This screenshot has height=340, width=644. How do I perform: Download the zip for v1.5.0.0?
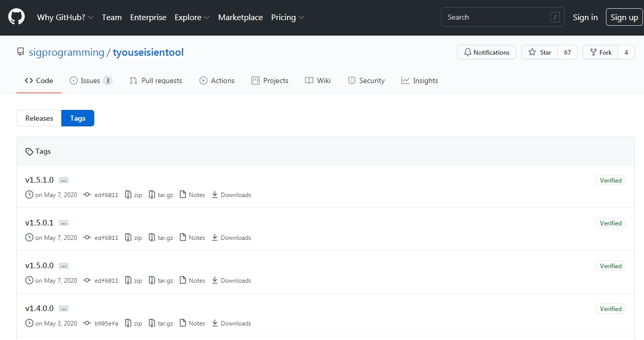(x=133, y=281)
